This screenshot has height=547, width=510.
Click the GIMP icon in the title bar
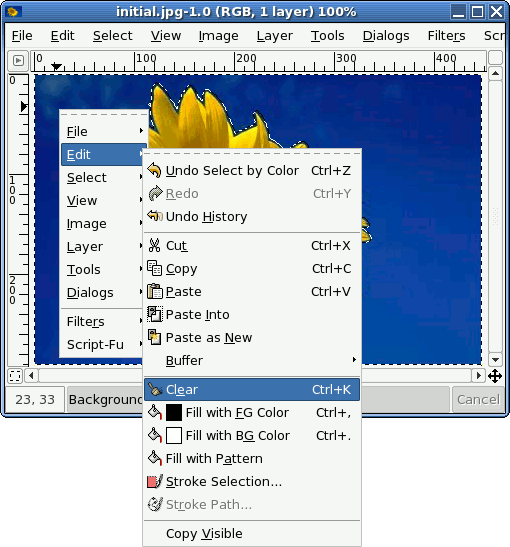[x=13, y=12]
